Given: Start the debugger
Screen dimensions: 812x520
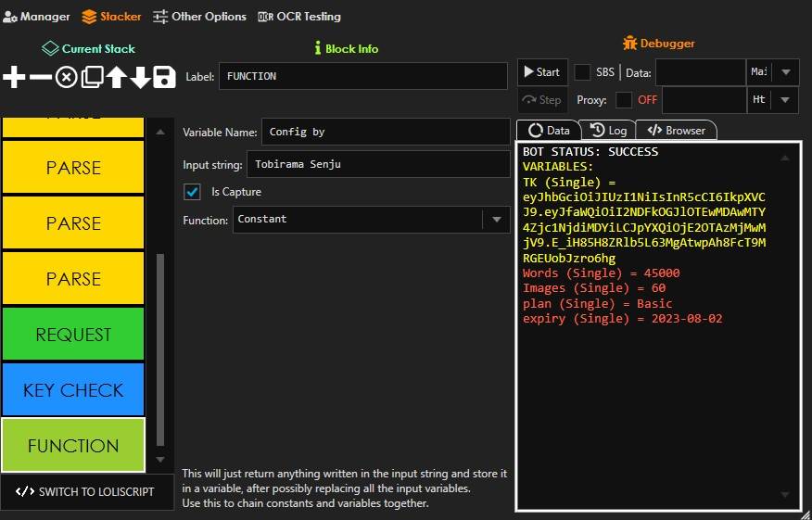Looking at the screenshot, I should pyautogui.click(x=540, y=72).
